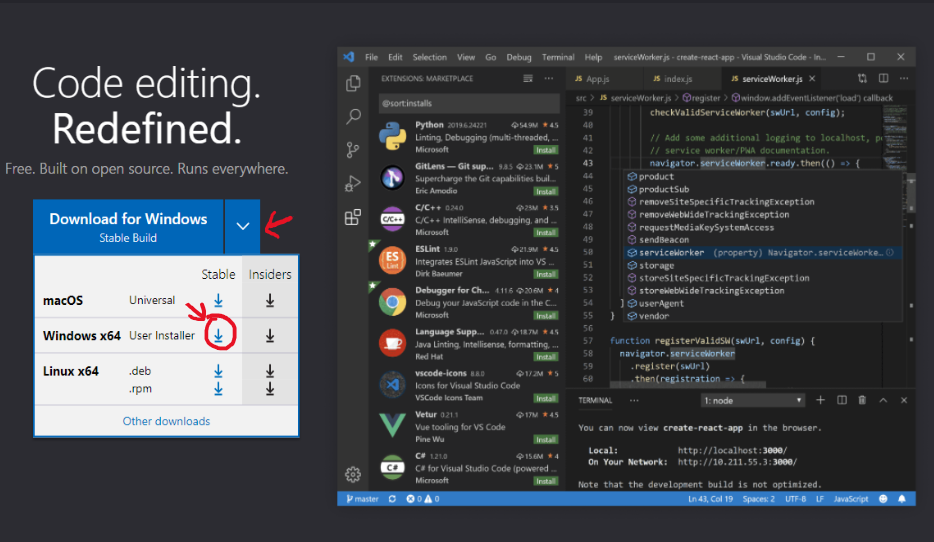
Task: Download the Windows x64 User Installer stable build
Action: 219,336
